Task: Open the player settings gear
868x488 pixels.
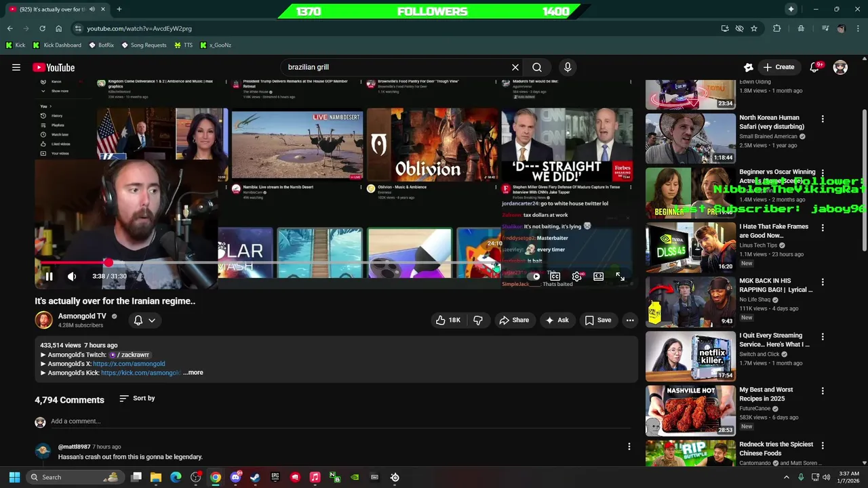Action: (576, 277)
